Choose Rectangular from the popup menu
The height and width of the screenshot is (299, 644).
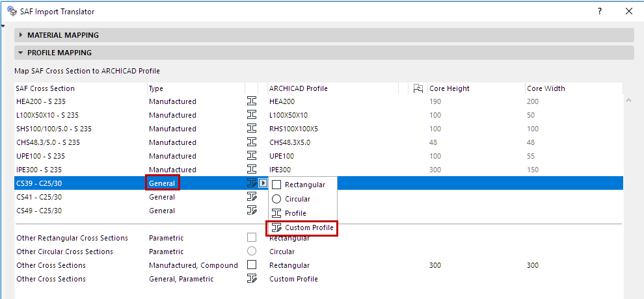302,185
